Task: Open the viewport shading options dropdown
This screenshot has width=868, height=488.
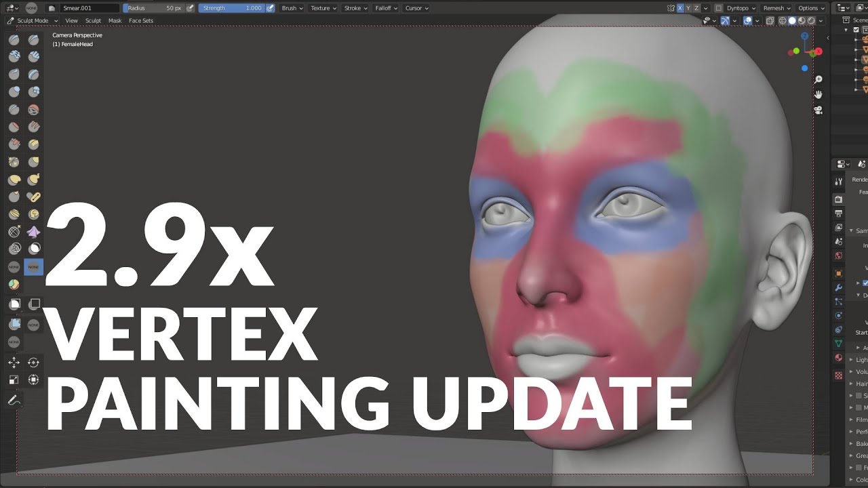Action: (x=821, y=21)
